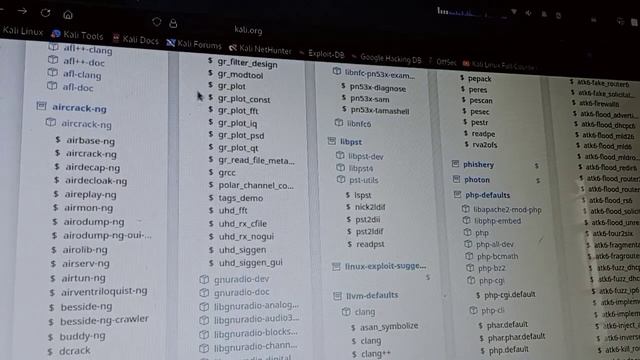This screenshot has width=640, height=360.
Task: Select the gr_plot_psd command
Action: click(241, 135)
